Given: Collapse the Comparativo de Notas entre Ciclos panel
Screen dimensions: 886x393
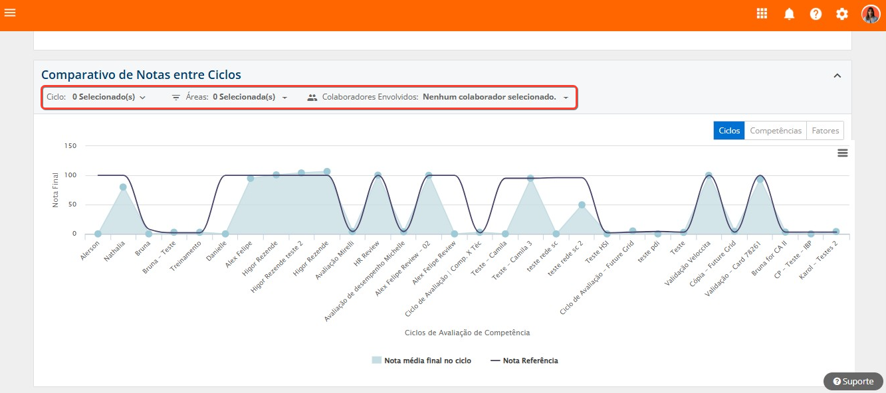Looking at the screenshot, I should click(x=837, y=76).
